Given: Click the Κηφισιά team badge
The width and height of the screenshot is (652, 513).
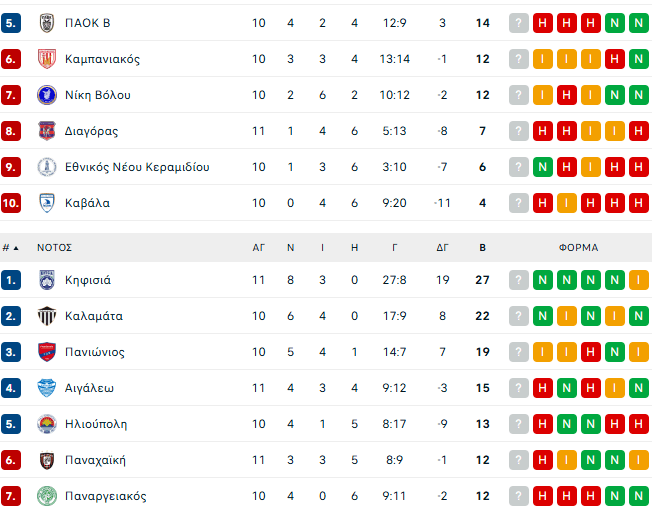Looking at the screenshot, I should coord(46,280).
